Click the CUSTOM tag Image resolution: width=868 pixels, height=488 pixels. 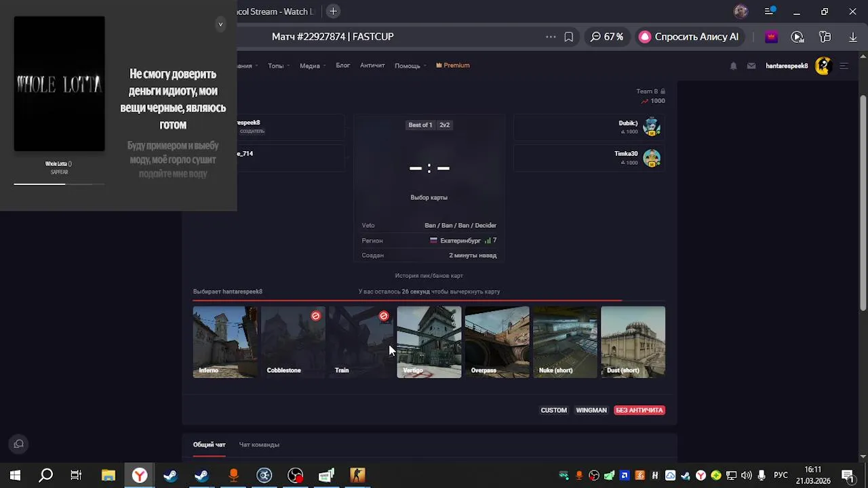(553, 410)
